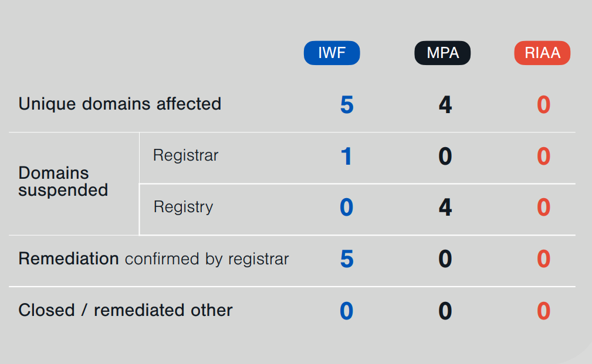Viewport: 592px width, 364px height.
Task: Click Remediation confirmed by registrar label
Action: pos(154,258)
